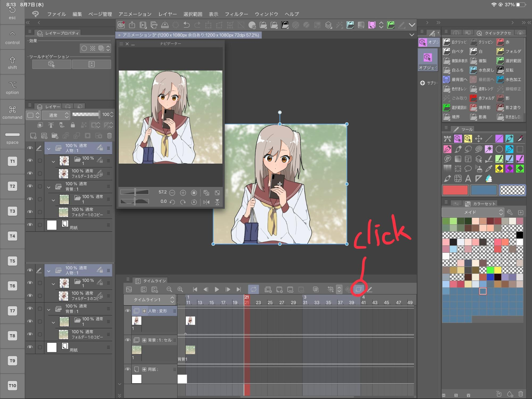Open the フィルター menu
The height and width of the screenshot is (399, 532).
click(x=236, y=14)
